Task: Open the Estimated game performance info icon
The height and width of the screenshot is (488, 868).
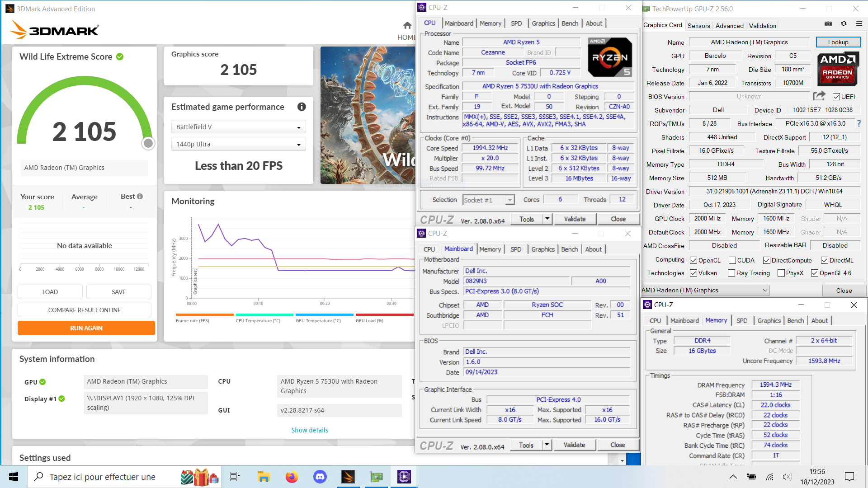Action: click(x=302, y=107)
